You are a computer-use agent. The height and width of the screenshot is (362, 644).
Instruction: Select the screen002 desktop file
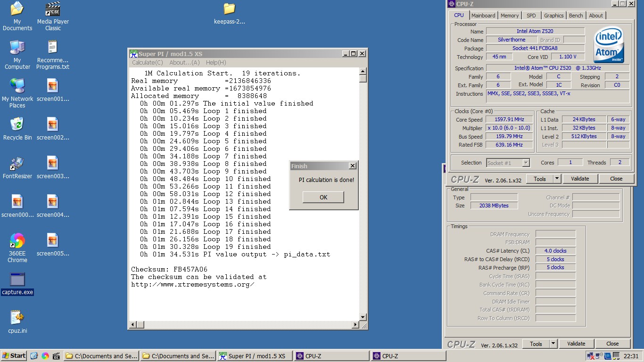[53, 129]
